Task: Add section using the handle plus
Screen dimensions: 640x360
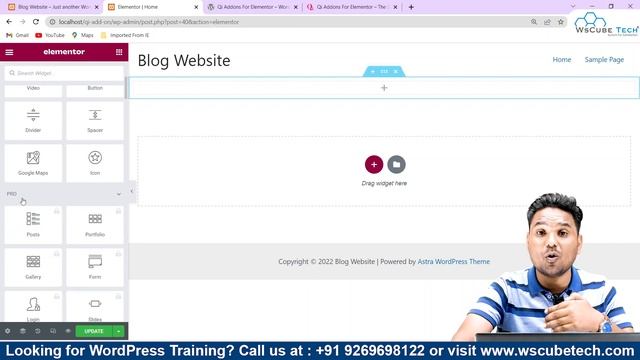Action: (x=372, y=71)
